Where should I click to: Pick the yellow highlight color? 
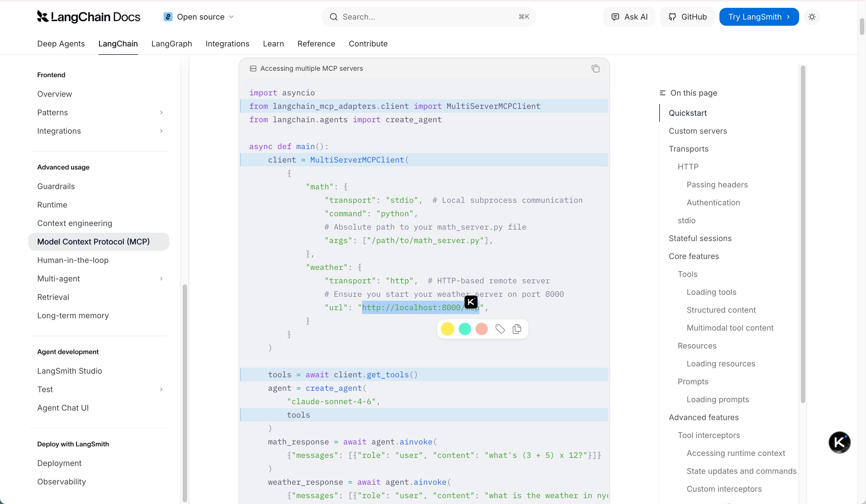pyautogui.click(x=447, y=329)
